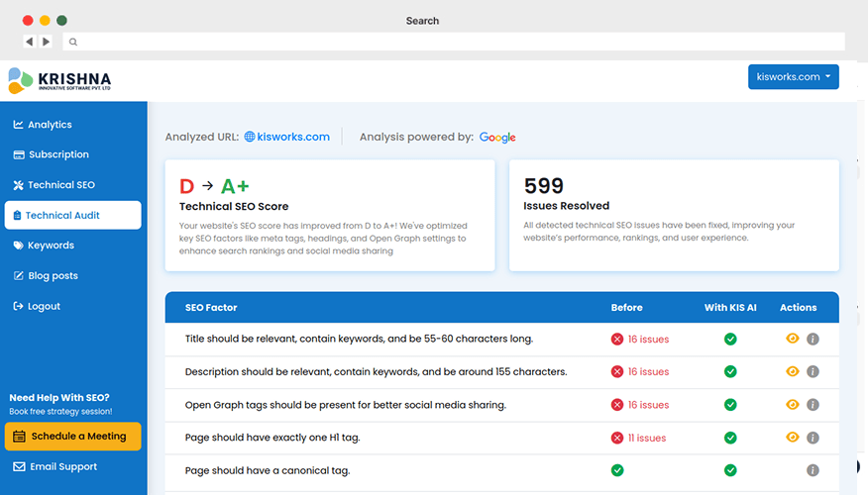Click the red cross icon in the Title row
The image size is (868, 495).
click(x=617, y=339)
